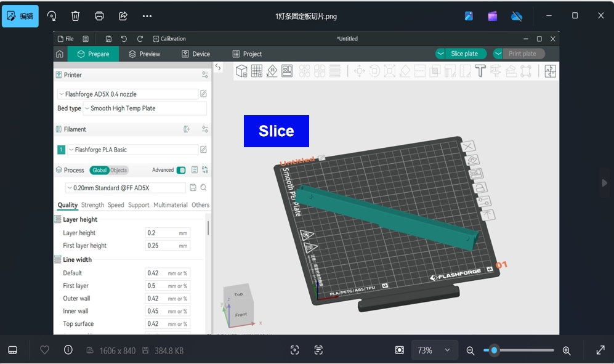This screenshot has width=614, height=364.
Task: Select the Text shape tool (T icon)
Action: pos(480,71)
